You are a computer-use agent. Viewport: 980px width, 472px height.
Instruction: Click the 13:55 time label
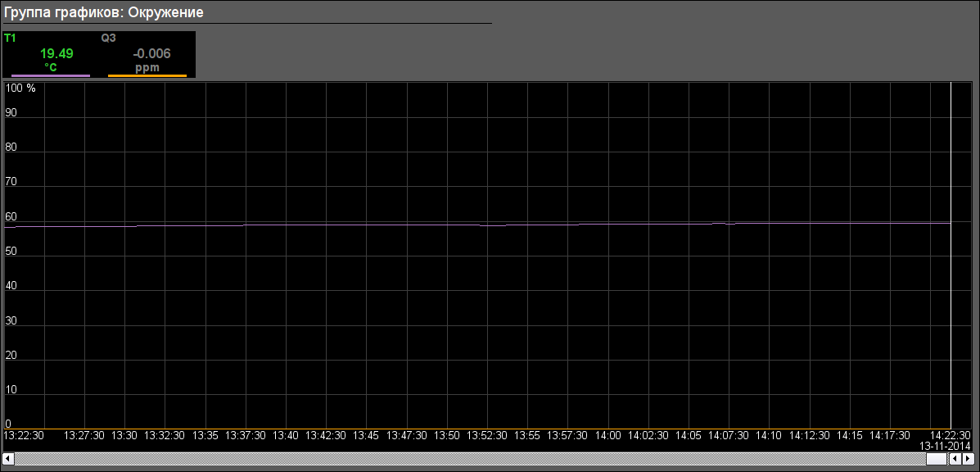(x=527, y=435)
